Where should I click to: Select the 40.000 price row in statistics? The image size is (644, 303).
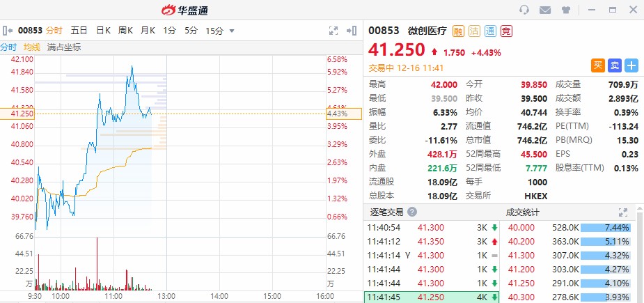point(521,228)
